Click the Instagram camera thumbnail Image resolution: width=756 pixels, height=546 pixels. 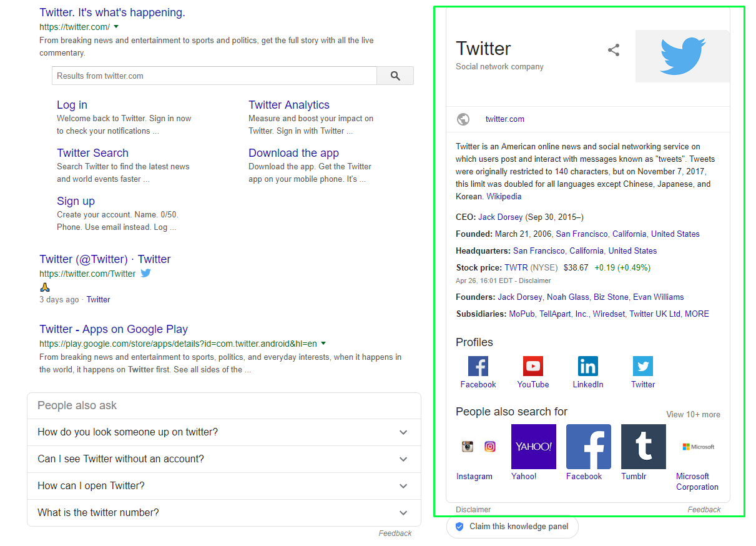[x=468, y=447]
